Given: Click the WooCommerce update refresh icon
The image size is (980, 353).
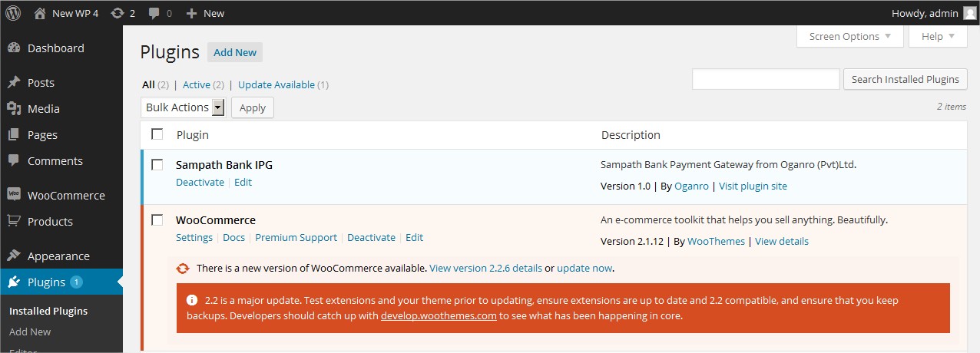Looking at the screenshot, I should (x=183, y=269).
